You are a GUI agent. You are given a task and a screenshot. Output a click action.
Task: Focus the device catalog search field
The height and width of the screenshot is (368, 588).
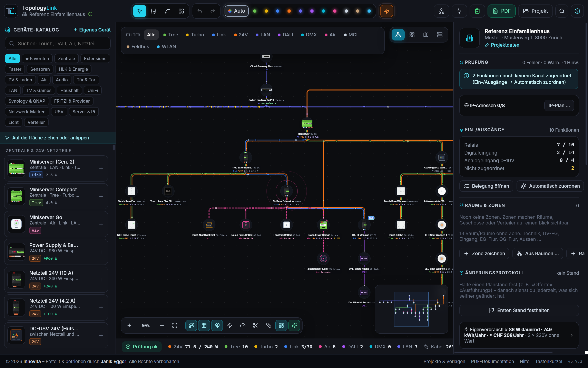58,44
